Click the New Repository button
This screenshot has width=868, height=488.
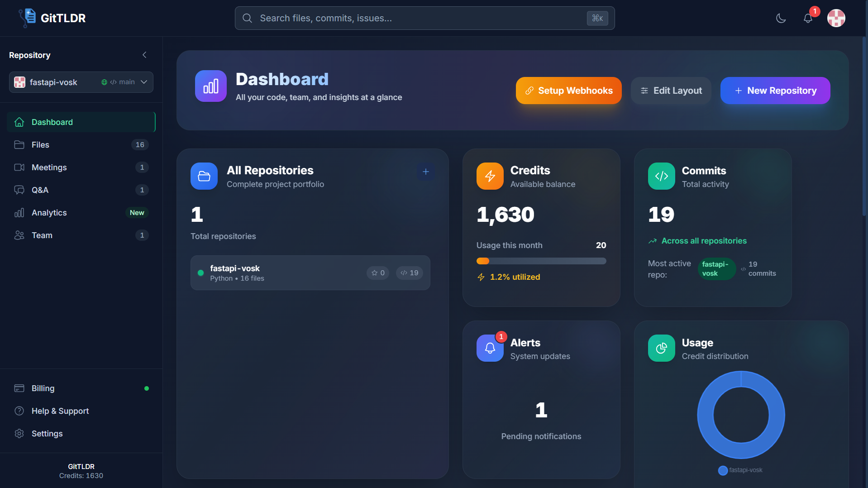tap(775, 91)
